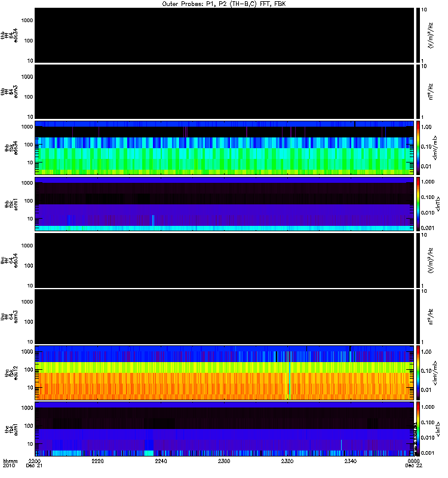Click the 'thc fbk edc12' y-axis label

(x=11, y=373)
